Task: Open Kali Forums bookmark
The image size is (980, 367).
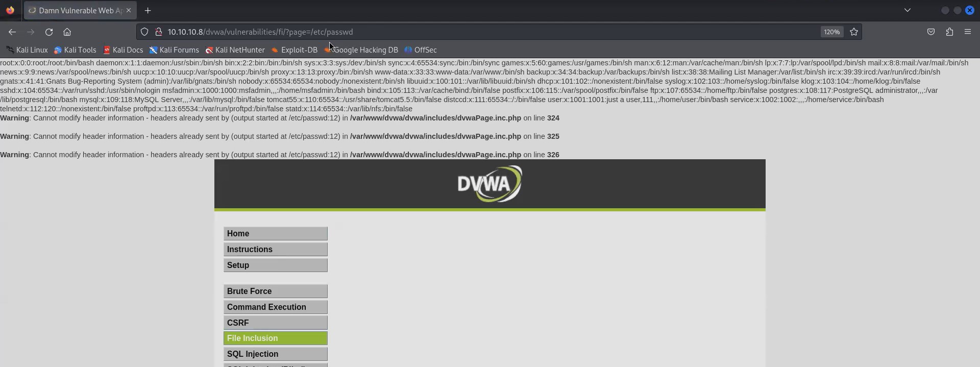Action: click(x=174, y=50)
